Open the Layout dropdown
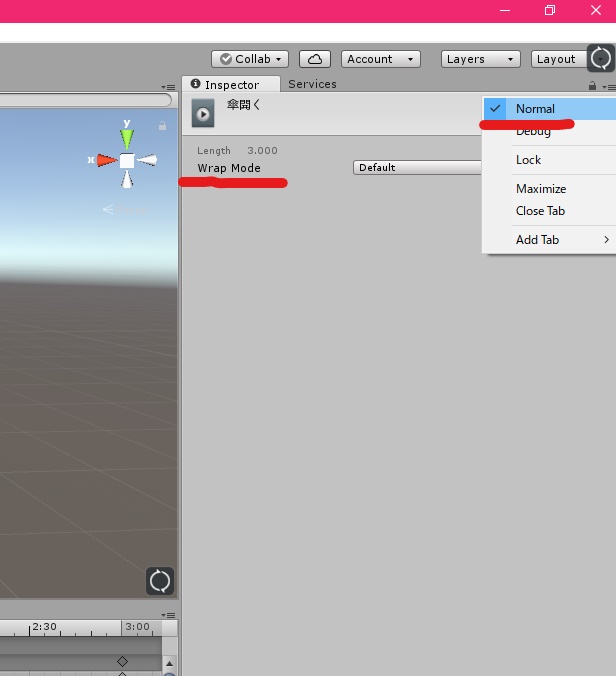Viewport: 616px width, 676px height. (x=559, y=59)
